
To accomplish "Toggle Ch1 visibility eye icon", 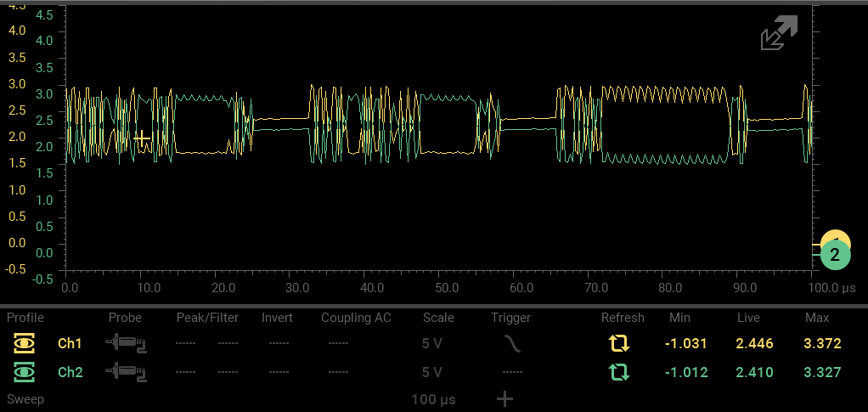I will pyautogui.click(x=25, y=344).
